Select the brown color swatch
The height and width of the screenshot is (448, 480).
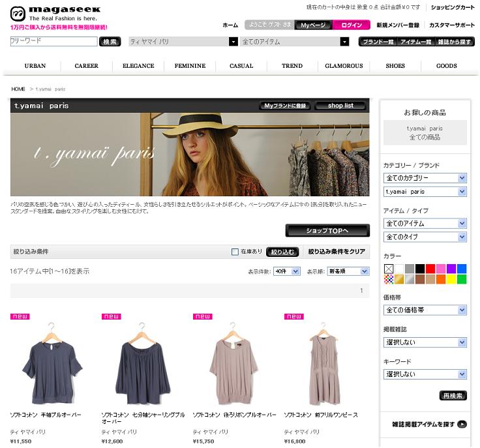tap(420, 279)
